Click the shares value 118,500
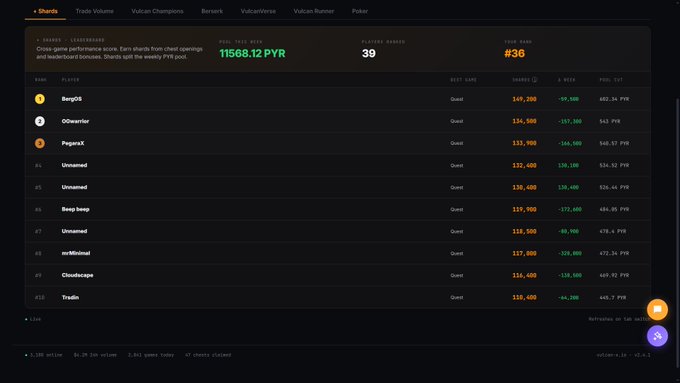 tap(524, 231)
